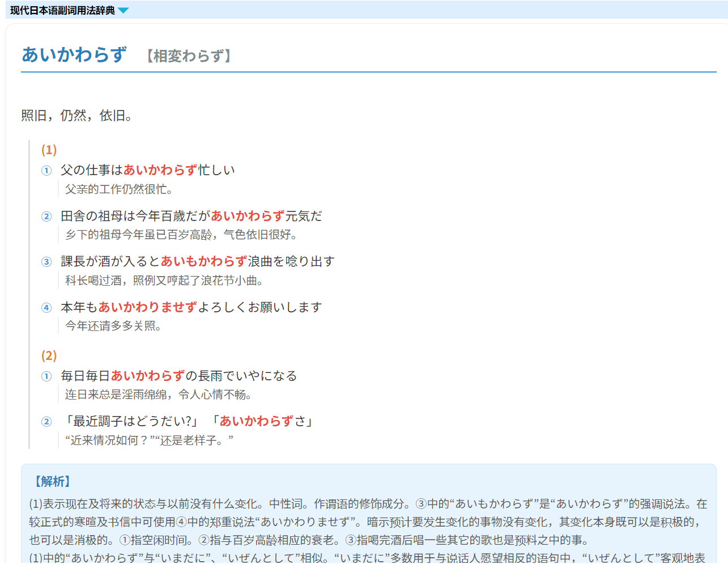The height and width of the screenshot is (564, 728).
Task: Click the red highlighted あいかわりませず word
Action: [148, 307]
